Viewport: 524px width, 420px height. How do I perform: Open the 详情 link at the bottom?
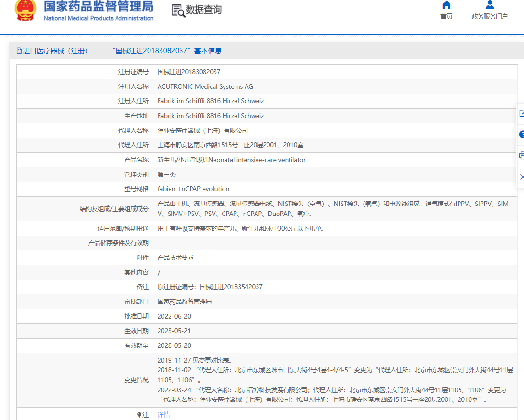[x=163, y=414]
